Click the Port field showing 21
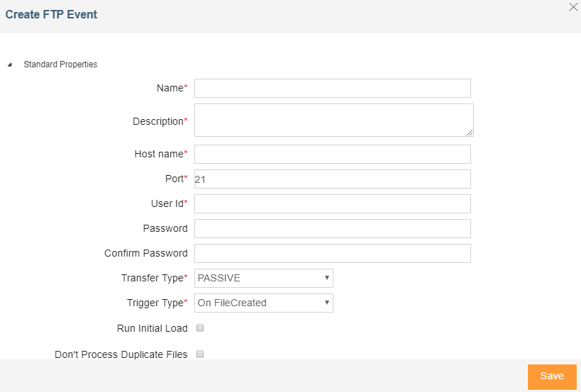The height and width of the screenshot is (392, 581). (x=332, y=179)
